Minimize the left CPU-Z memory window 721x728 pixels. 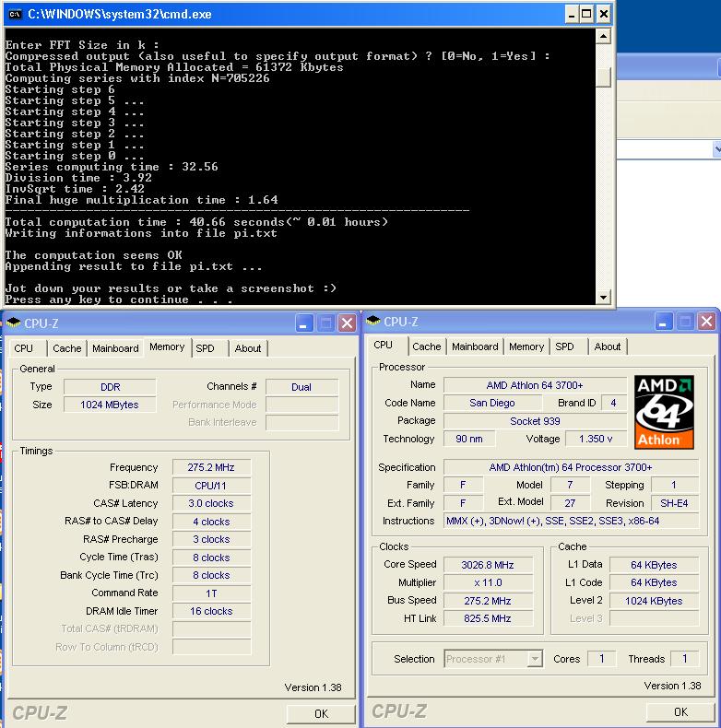click(304, 323)
